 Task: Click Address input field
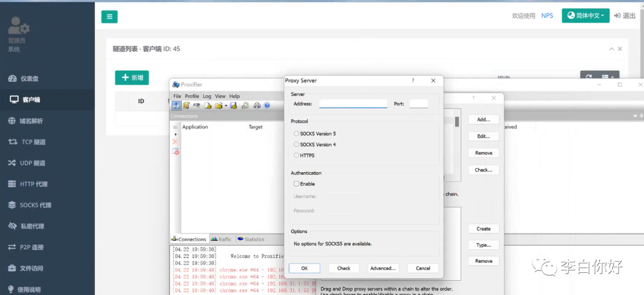tap(353, 104)
